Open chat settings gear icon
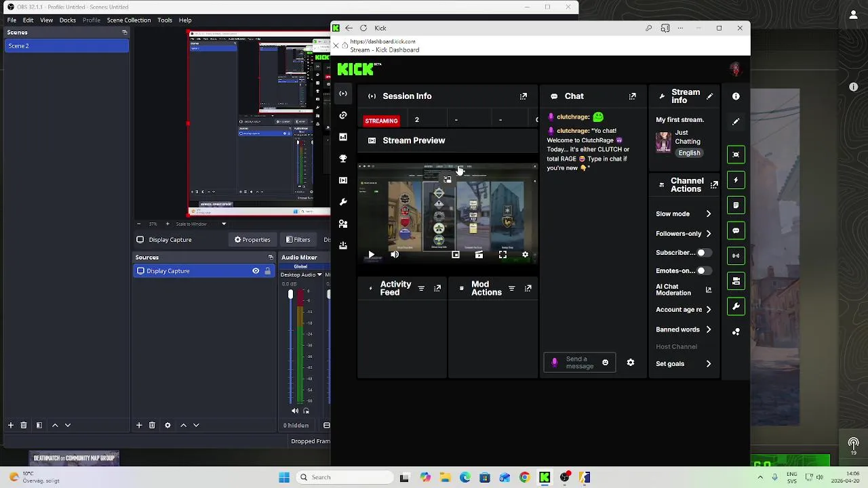Image resolution: width=868 pixels, height=488 pixels. (631, 363)
